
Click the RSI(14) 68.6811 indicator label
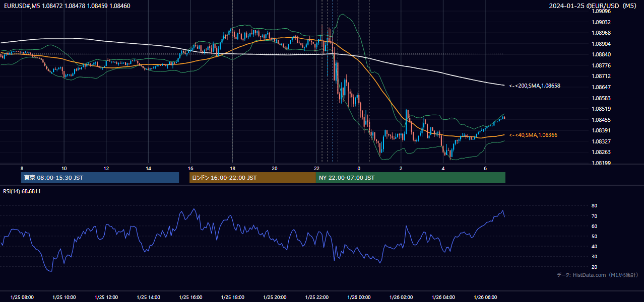[x=22, y=192]
